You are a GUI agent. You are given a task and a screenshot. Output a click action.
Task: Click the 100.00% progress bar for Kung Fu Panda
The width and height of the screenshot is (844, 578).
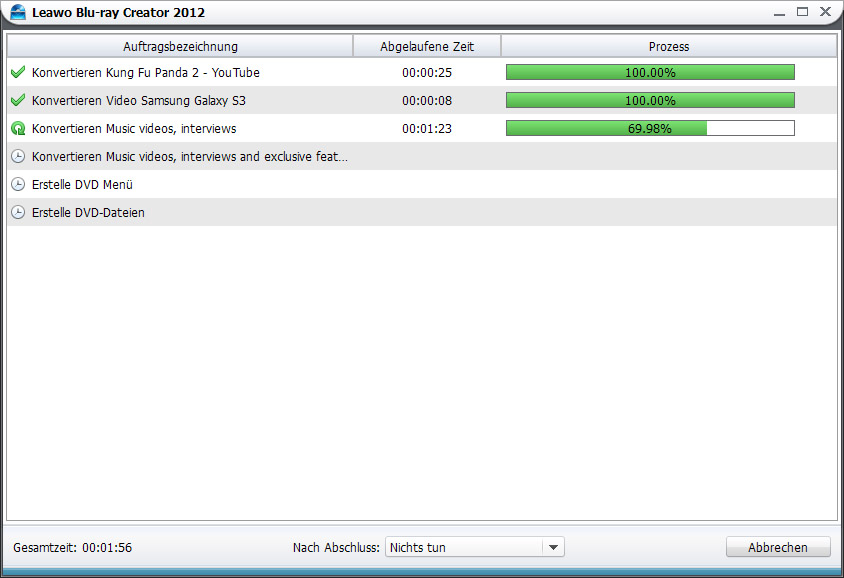tap(650, 72)
